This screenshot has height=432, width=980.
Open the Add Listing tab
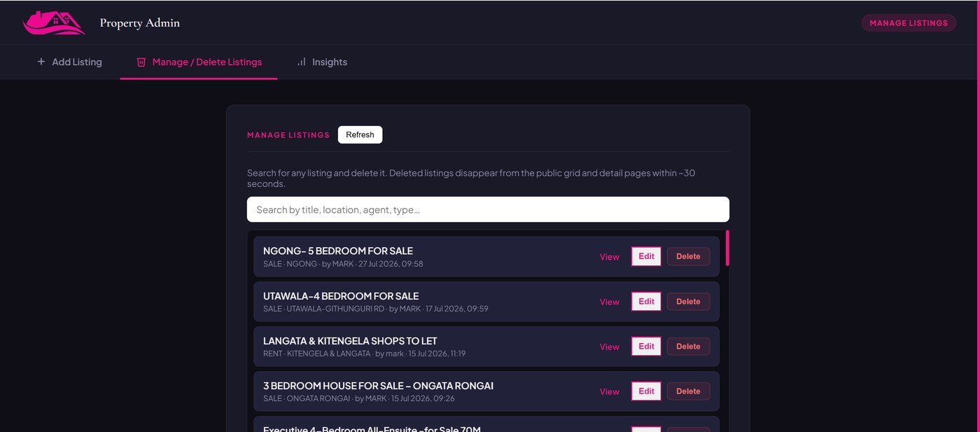69,62
